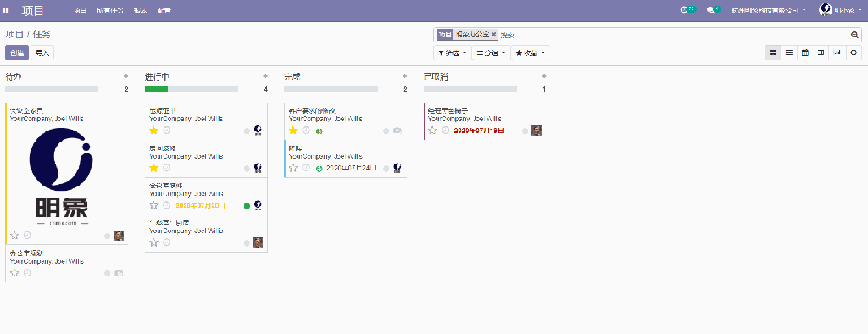The width and height of the screenshot is (868, 334).
Task: Open green kanban state dot on 07月20日 card
Action: coord(247,205)
